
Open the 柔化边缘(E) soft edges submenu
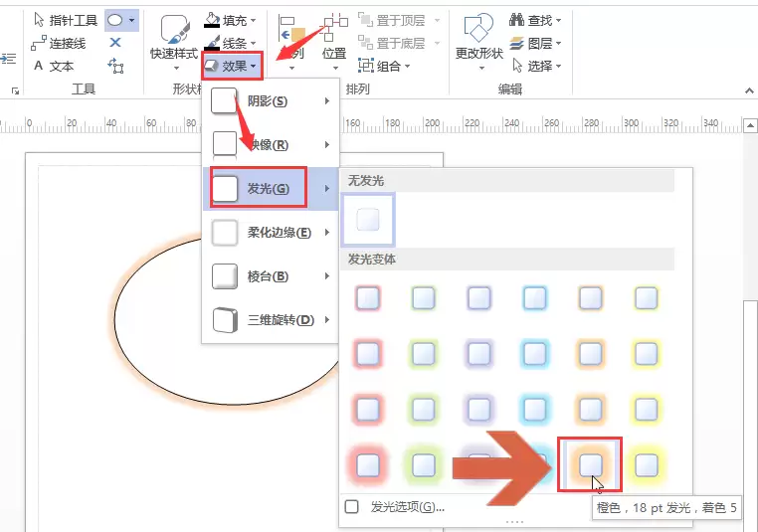[x=271, y=233]
